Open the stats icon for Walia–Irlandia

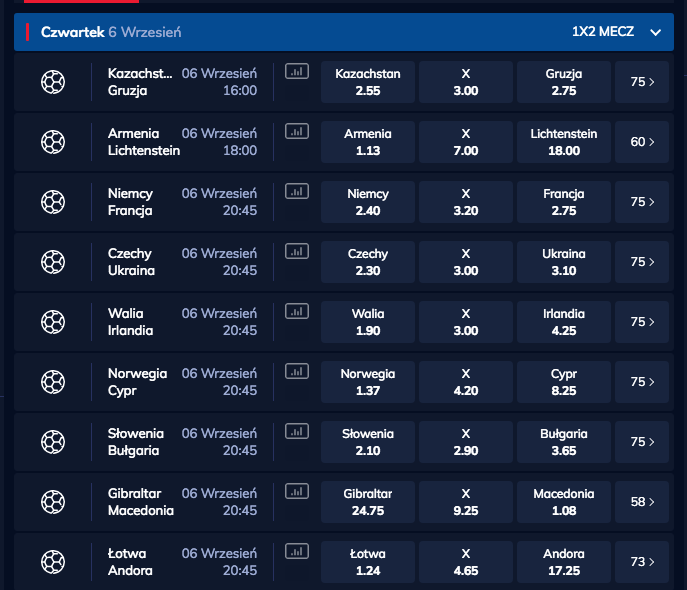[297, 311]
